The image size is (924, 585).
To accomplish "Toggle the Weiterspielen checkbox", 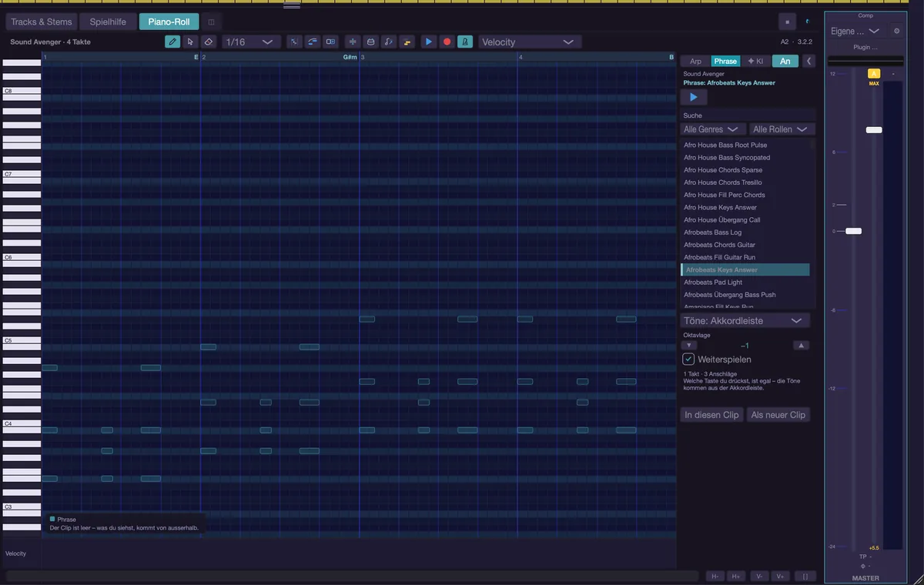I will point(689,359).
